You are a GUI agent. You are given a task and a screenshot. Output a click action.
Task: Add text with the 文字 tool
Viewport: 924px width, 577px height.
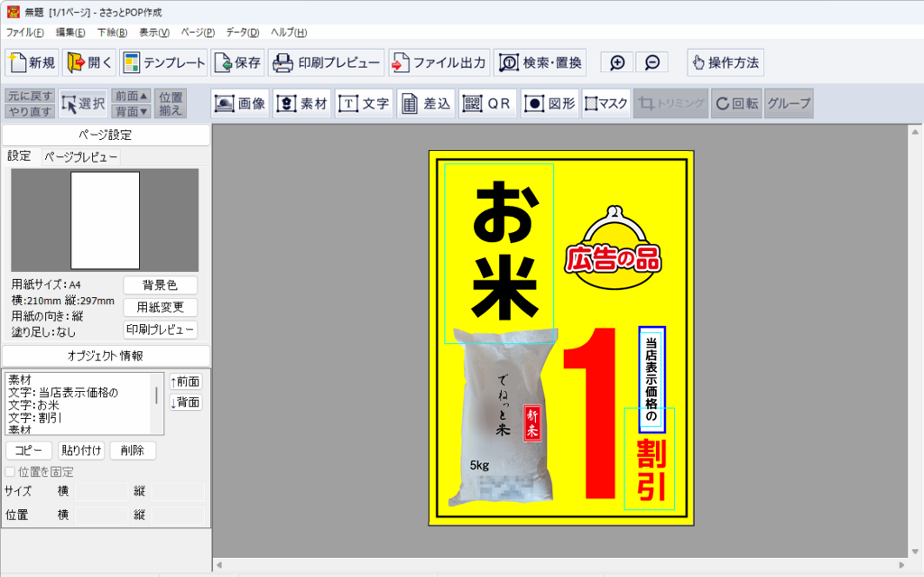point(364,104)
